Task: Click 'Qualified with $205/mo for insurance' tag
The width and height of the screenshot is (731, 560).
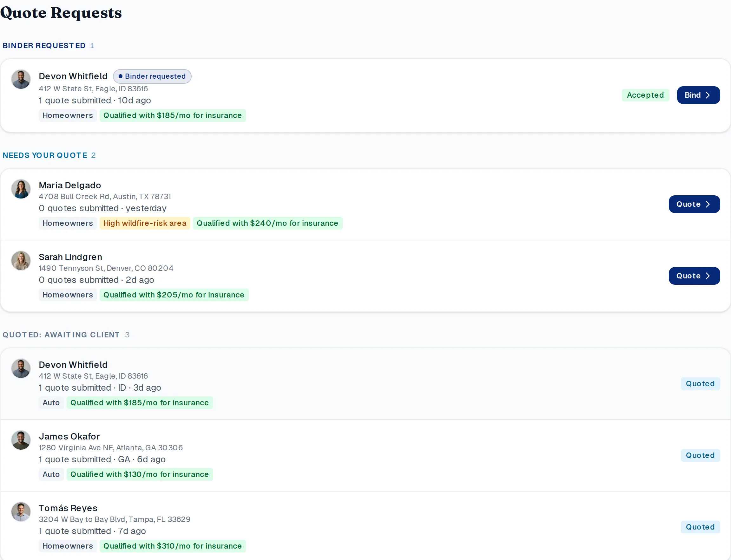Action: pos(174,295)
